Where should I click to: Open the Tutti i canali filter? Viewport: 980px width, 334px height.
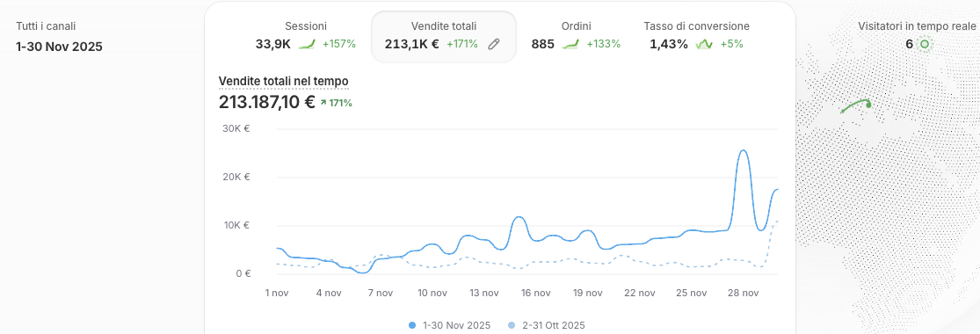pos(46,26)
